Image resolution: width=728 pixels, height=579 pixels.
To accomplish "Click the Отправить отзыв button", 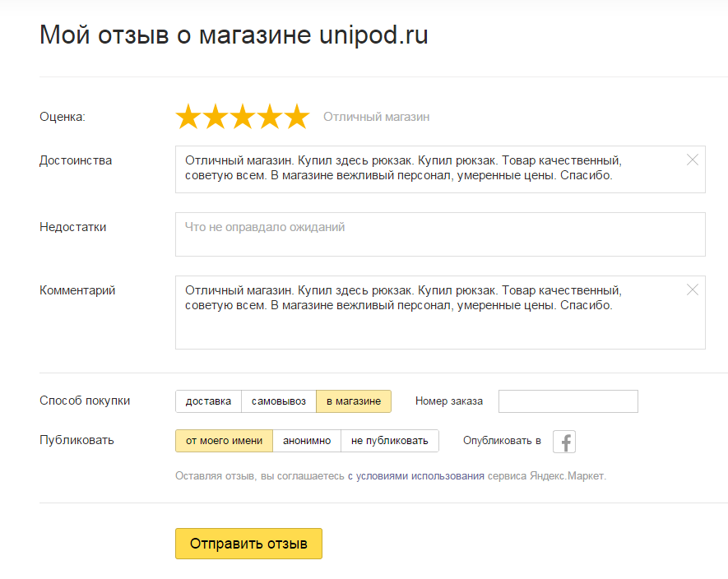I will (x=248, y=544).
